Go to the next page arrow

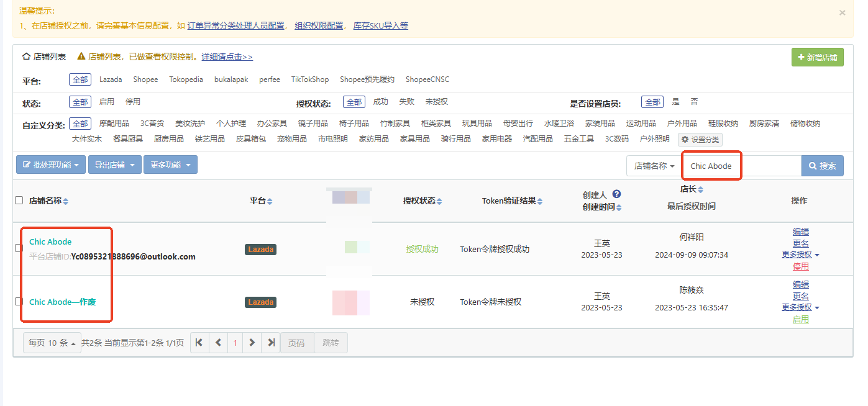click(x=252, y=343)
